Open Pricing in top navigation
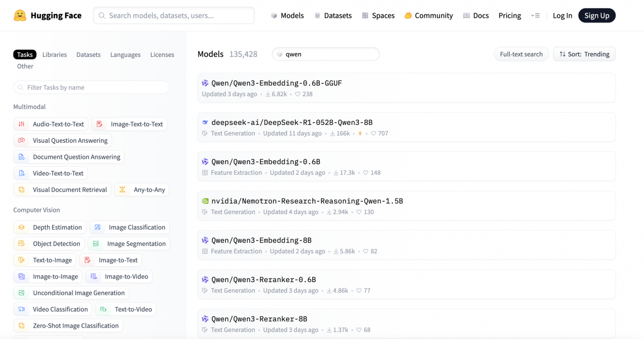The height and width of the screenshot is (339, 644). click(510, 16)
